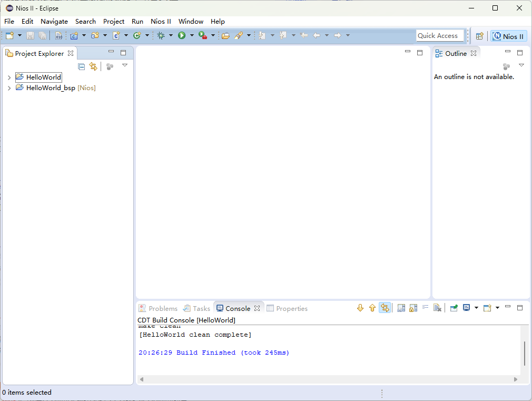This screenshot has height=401, width=532.
Task: Click the New Source Folder icon
Action: click(x=95, y=35)
